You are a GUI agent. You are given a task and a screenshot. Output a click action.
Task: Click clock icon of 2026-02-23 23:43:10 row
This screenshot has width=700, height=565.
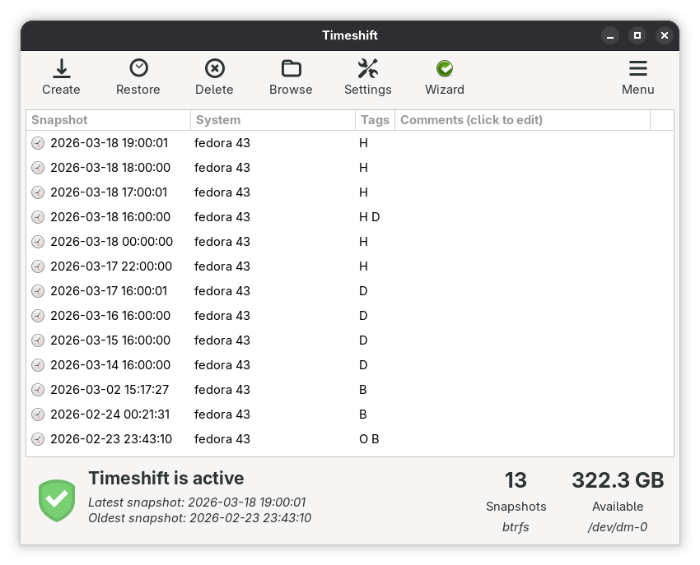tap(38, 439)
